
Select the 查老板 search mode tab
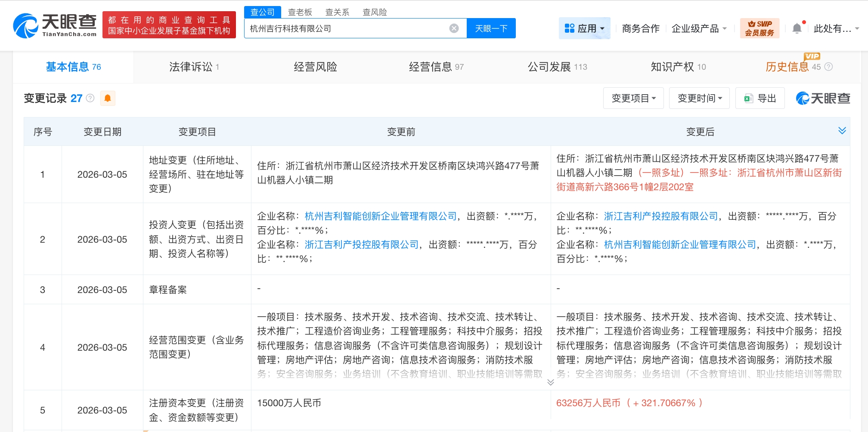point(300,12)
